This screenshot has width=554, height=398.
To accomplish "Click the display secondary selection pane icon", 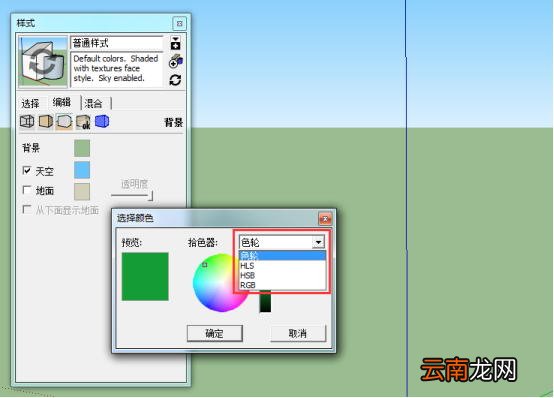I will click(176, 43).
